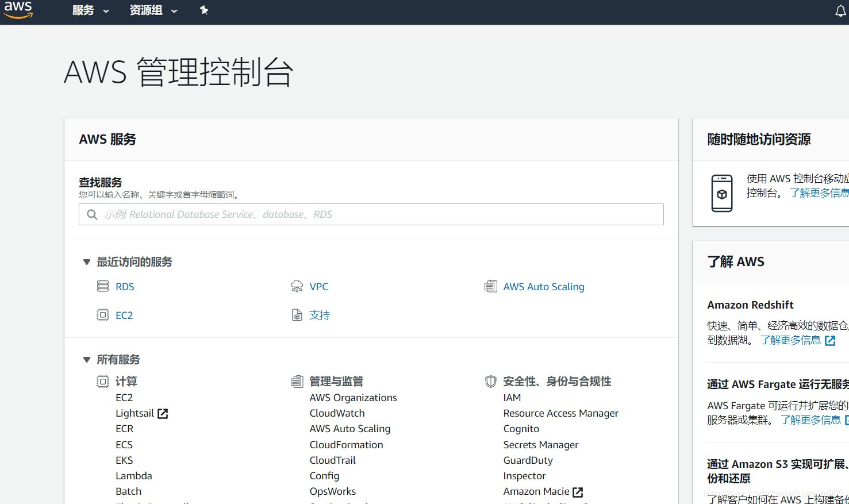Viewport: 849px width, 504px height.
Task: Click the 管理与监管 category icon
Action: 297,382
